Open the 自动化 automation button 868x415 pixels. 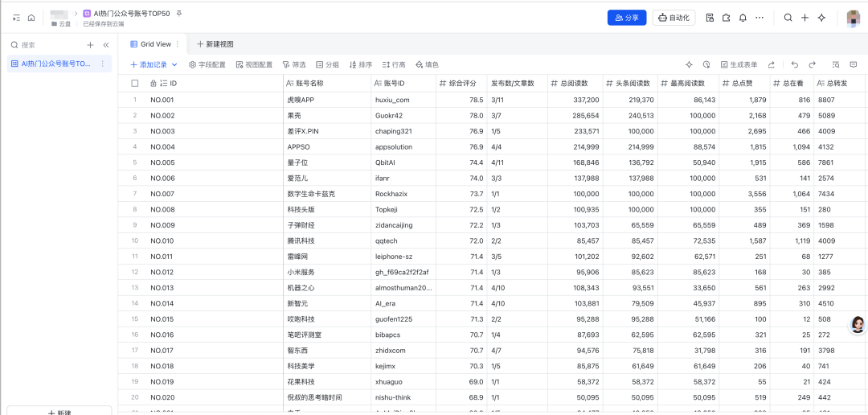tap(674, 18)
